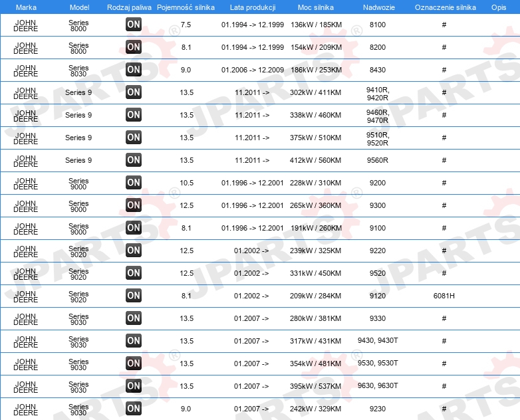Select power value 209kW / 284KM
The image size is (520, 420).
coord(315,296)
